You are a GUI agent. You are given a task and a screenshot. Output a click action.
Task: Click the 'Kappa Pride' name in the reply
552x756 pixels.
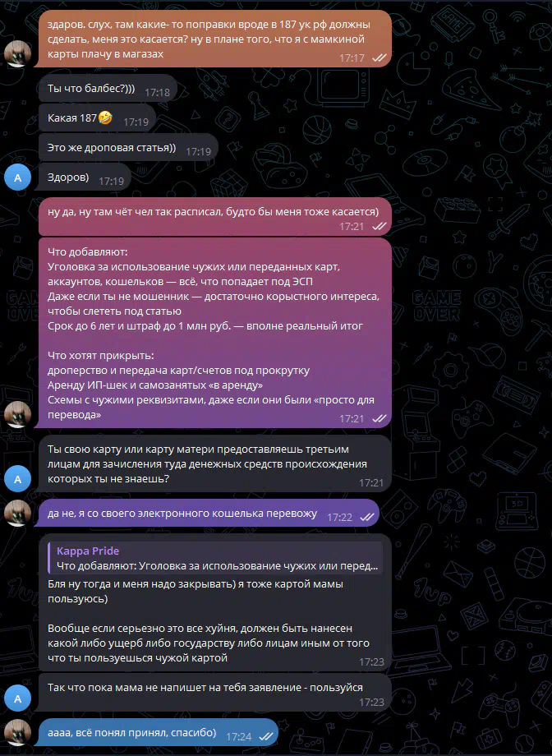coord(88,551)
